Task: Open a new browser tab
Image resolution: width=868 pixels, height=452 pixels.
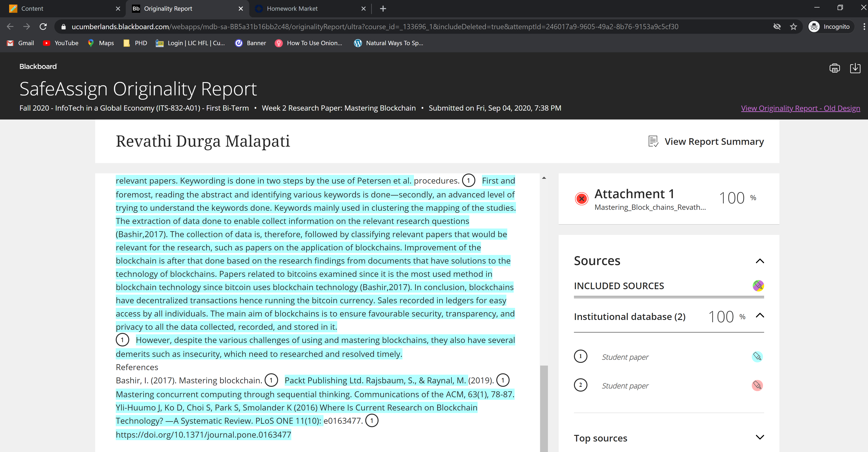Action: click(x=383, y=8)
